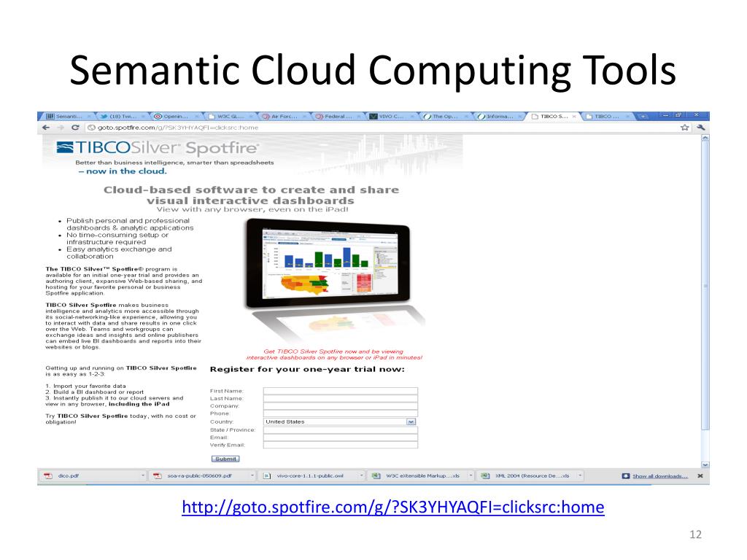The image size is (747, 560).
Task: Click the 'Semantic Cloud Computing Tools' slide title
Action: coord(373,71)
